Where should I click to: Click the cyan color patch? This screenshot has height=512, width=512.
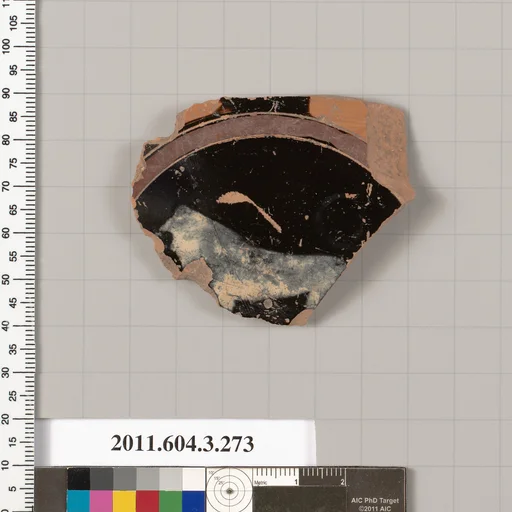pyautogui.click(x=78, y=501)
